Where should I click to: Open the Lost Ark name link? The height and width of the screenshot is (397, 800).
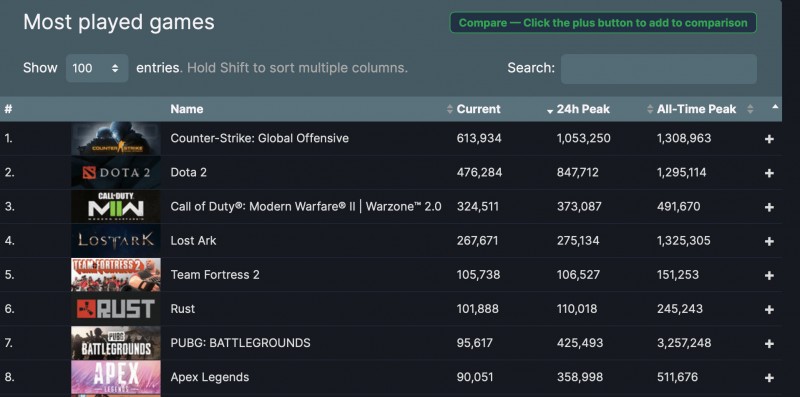pyautogui.click(x=193, y=240)
